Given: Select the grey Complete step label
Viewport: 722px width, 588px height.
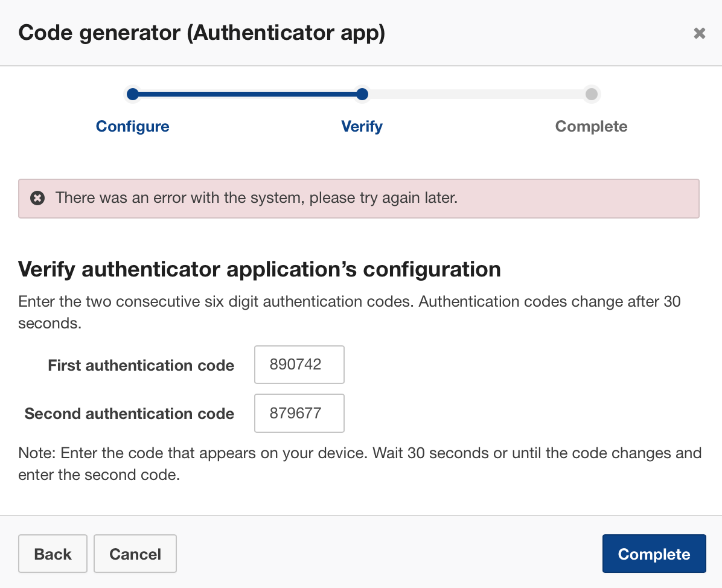Looking at the screenshot, I should (591, 127).
